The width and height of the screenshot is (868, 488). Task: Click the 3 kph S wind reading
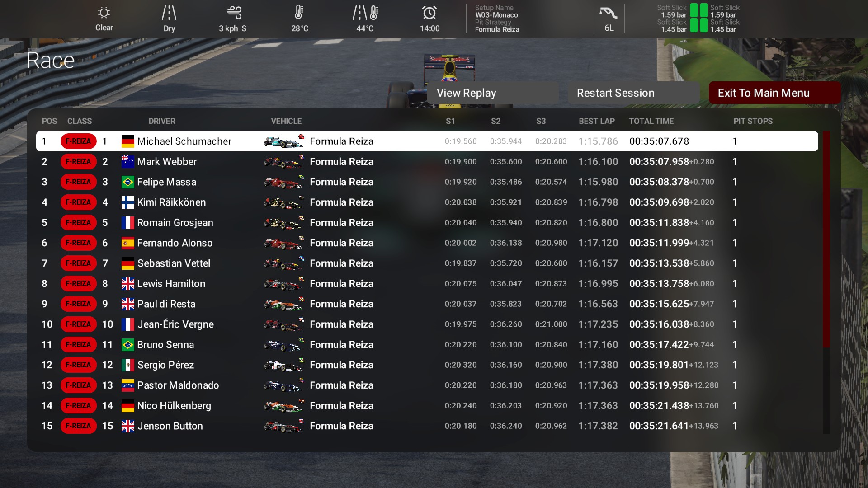[x=233, y=28]
